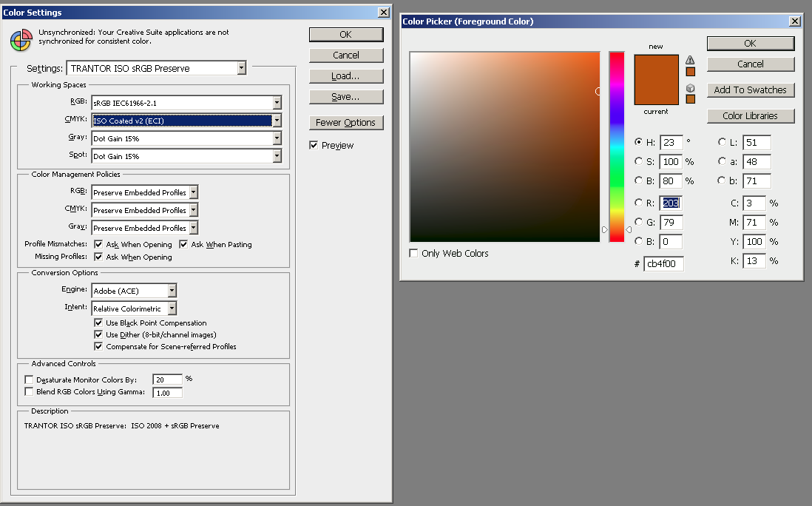Click the desaturate percentage field
Screen dimensions: 812x506
click(x=167, y=379)
